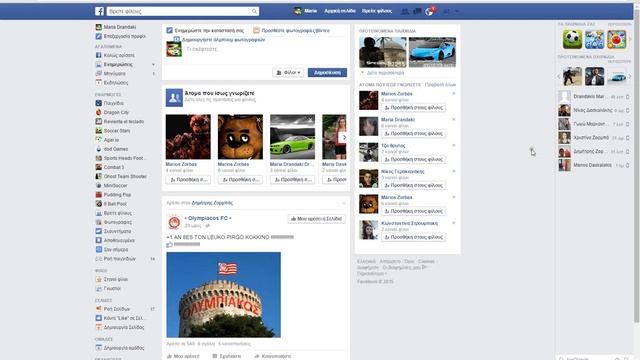Open the Olympiacos white tower photo
Image resolution: width=640 pixels, height=360 pixels.
tap(223, 295)
